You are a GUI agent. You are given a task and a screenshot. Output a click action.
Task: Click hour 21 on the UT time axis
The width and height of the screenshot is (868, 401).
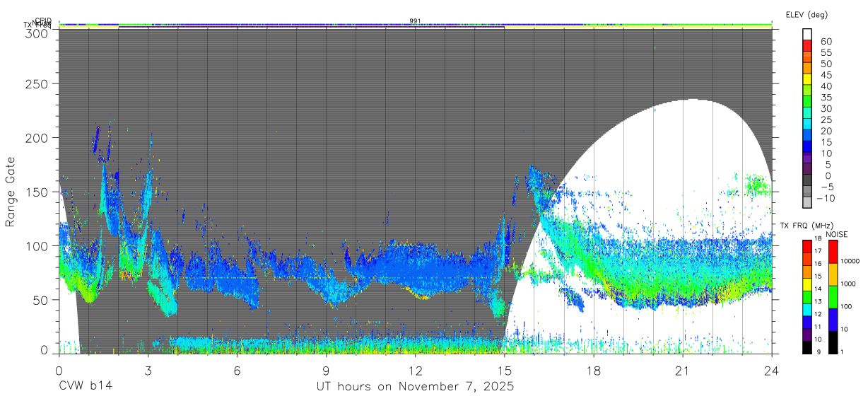682,370
